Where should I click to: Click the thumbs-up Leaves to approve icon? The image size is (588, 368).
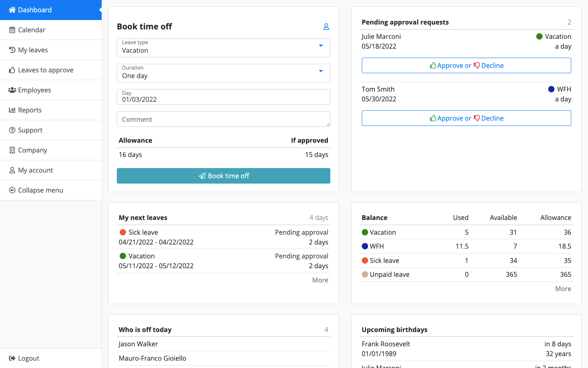12,70
